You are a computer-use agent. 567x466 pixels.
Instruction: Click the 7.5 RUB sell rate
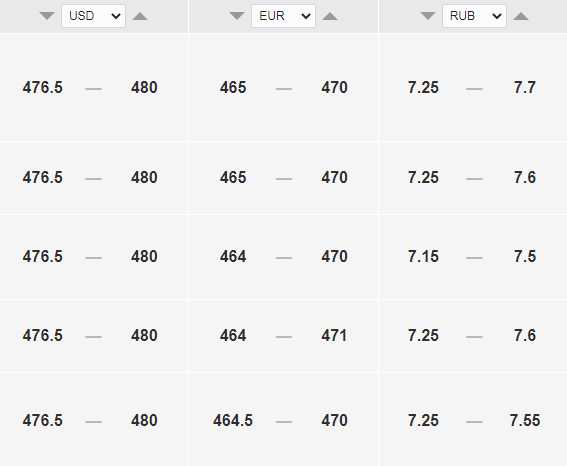point(525,257)
